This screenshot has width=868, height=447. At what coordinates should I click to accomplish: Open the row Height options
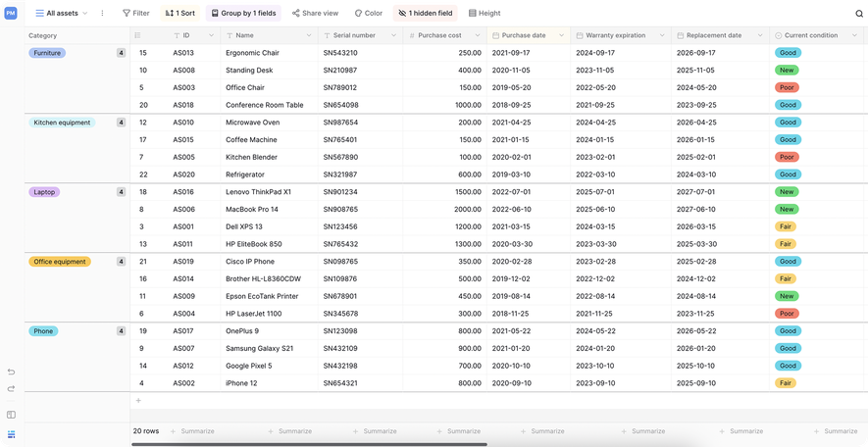pos(485,13)
